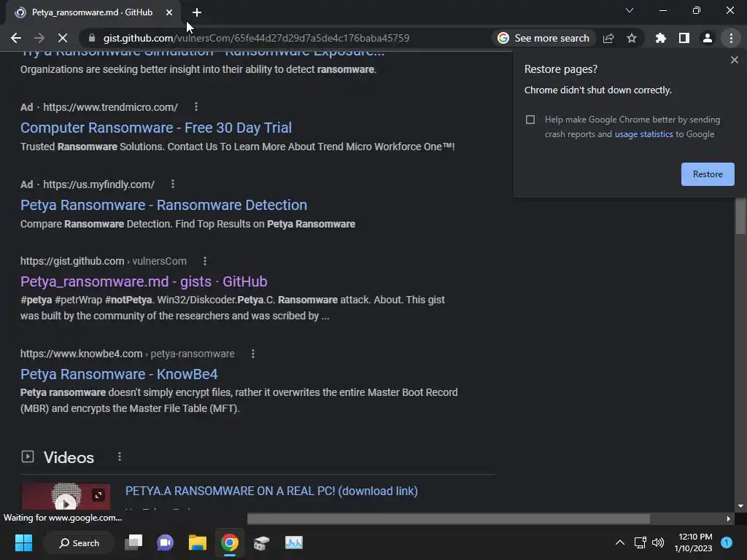Open the Chrome profile icon
This screenshot has height=560, width=747.
click(x=708, y=38)
